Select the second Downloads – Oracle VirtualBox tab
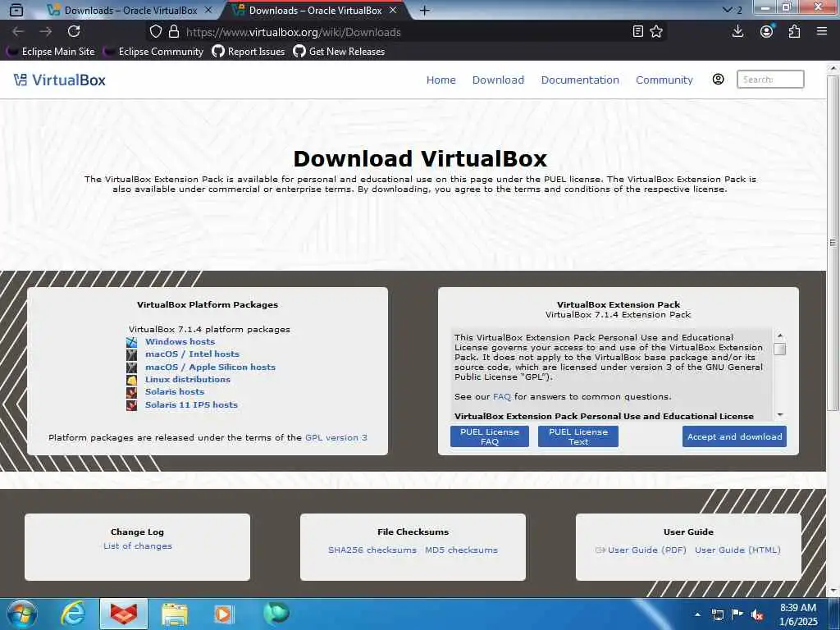The width and height of the screenshot is (840, 630). (x=316, y=10)
